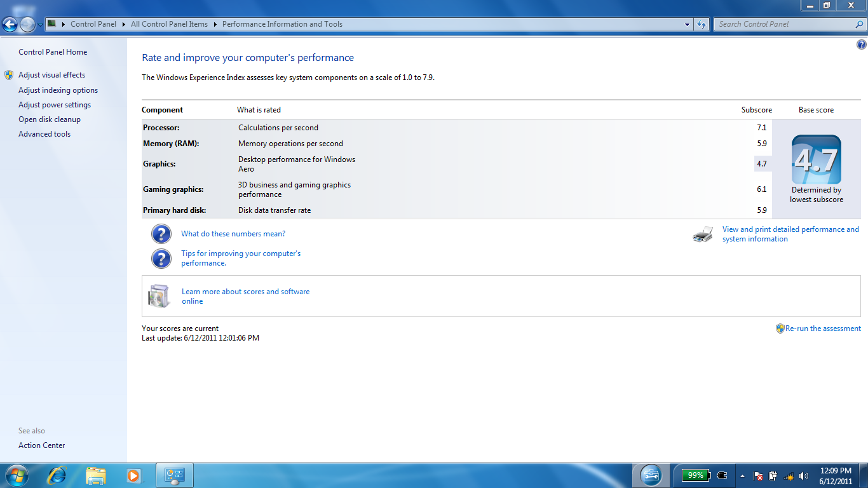Click the power plug icon next to battery

(x=721, y=475)
